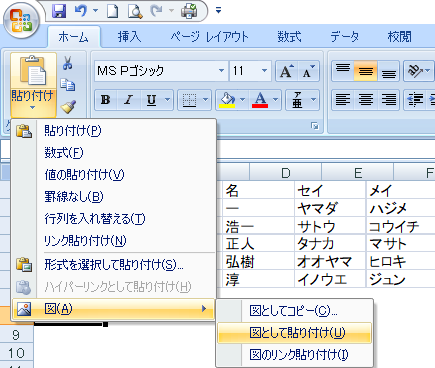Image resolution: width=435 pixels, height=368 pixels.
Task: Open print preview from quick access toolbar
Action: pos(135,11)
